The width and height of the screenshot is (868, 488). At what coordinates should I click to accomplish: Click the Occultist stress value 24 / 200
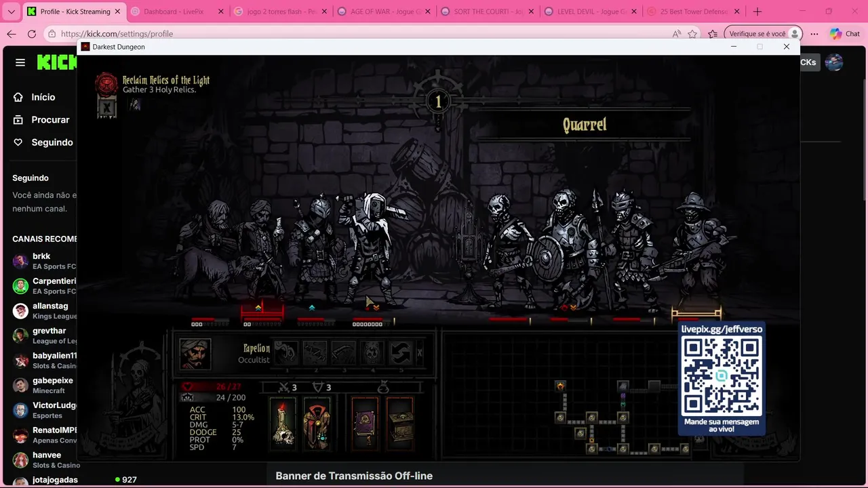pyautogui.click(x=231, y=398)
